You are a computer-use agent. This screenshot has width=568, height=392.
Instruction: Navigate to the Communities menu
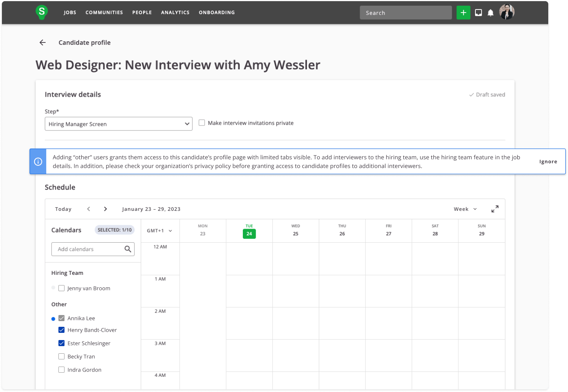coord(104,13)
